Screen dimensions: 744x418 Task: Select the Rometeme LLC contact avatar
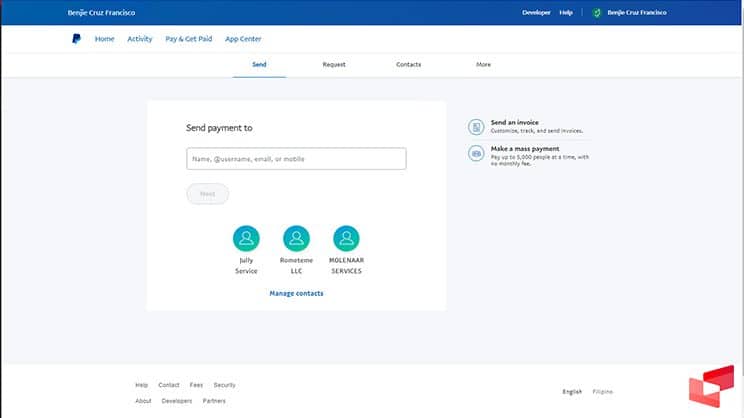pos(296,238)
